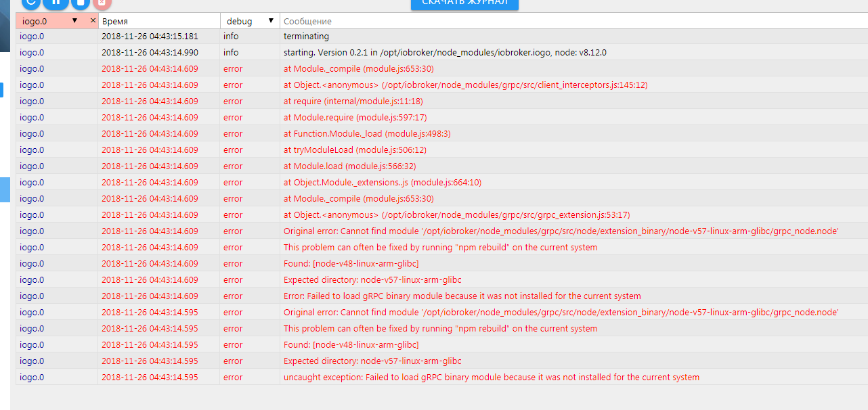Click the blue trash clear-log icon
868x410 pixels.
pos(80,3)
